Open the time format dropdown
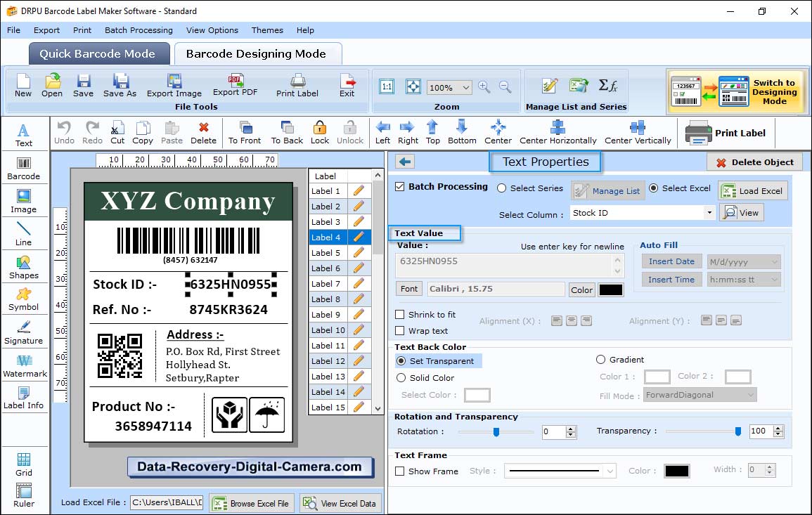The width and height of the screenshot is (812, 515). (774, 280)
